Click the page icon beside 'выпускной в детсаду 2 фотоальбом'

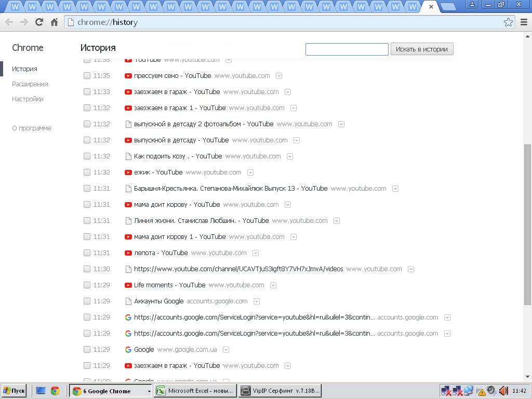pyautogui.click(x=128, y=124)
